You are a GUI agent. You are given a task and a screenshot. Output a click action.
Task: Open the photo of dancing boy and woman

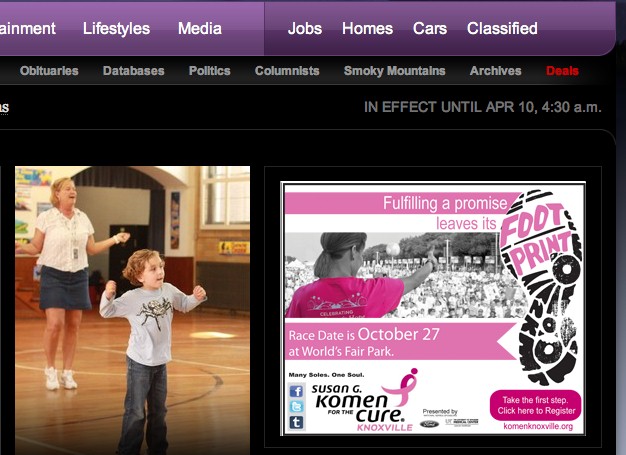(132, 310)
